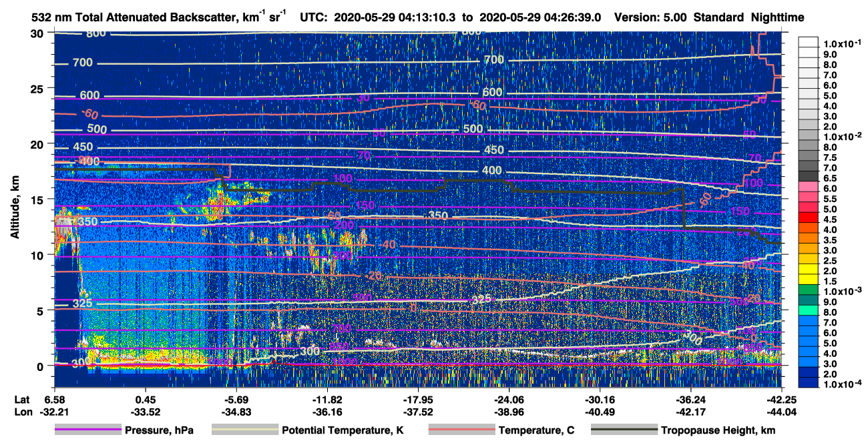Click the colorbar label 1.0x10^-4
The width and height of the screenshot is (868, 445).
pyautogui.click(x=843, y=384)
